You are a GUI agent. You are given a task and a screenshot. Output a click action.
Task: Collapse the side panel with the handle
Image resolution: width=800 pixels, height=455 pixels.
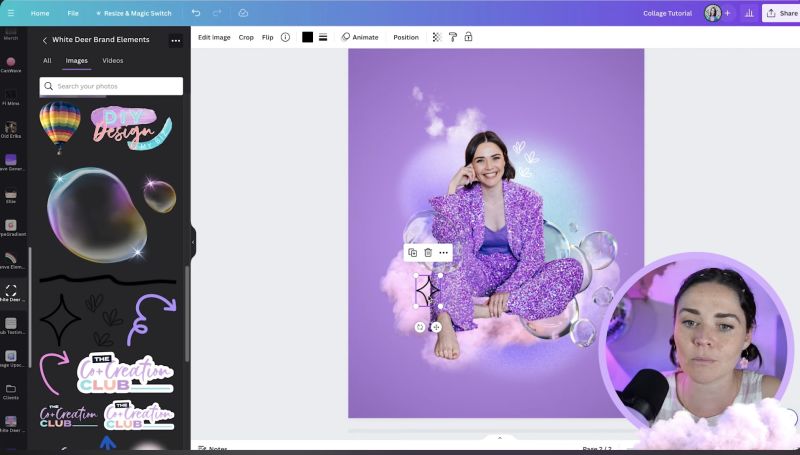pyautogui.click(x=193, y=242)
